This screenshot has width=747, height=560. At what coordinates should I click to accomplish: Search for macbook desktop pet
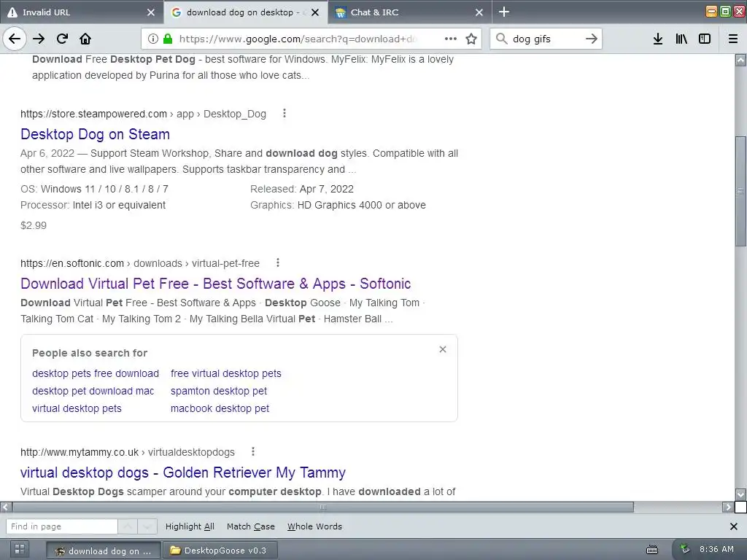pos(220,408)
